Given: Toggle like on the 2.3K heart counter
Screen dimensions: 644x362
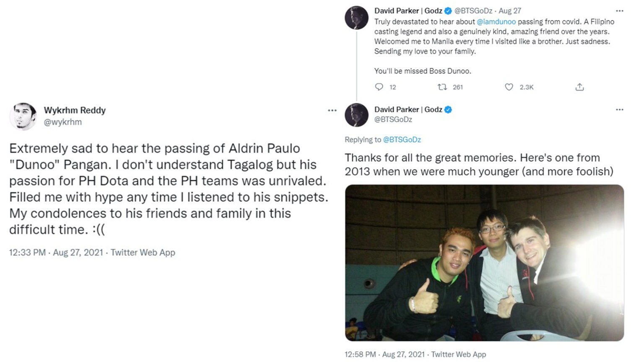Looking at the screenshot, I should (527, 87).
